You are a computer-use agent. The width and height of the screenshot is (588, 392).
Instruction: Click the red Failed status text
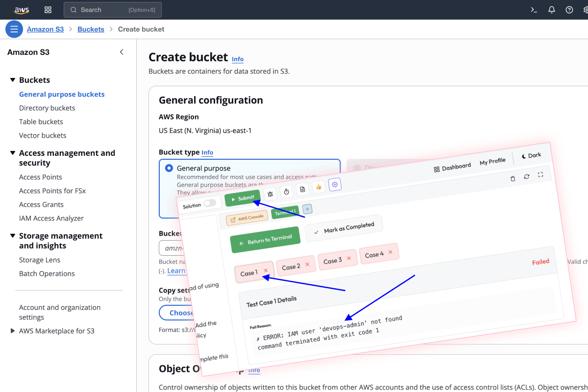(540, 262)
